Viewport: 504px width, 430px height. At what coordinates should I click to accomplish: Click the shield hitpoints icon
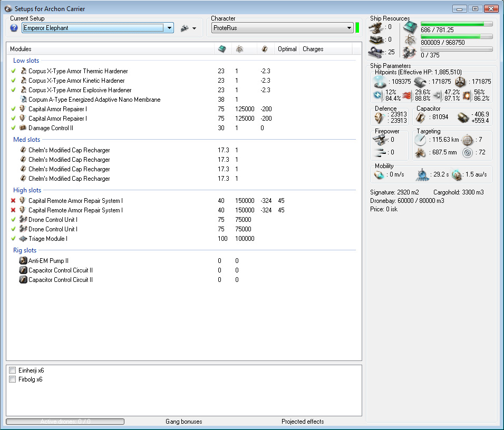[x=380, y=82]
